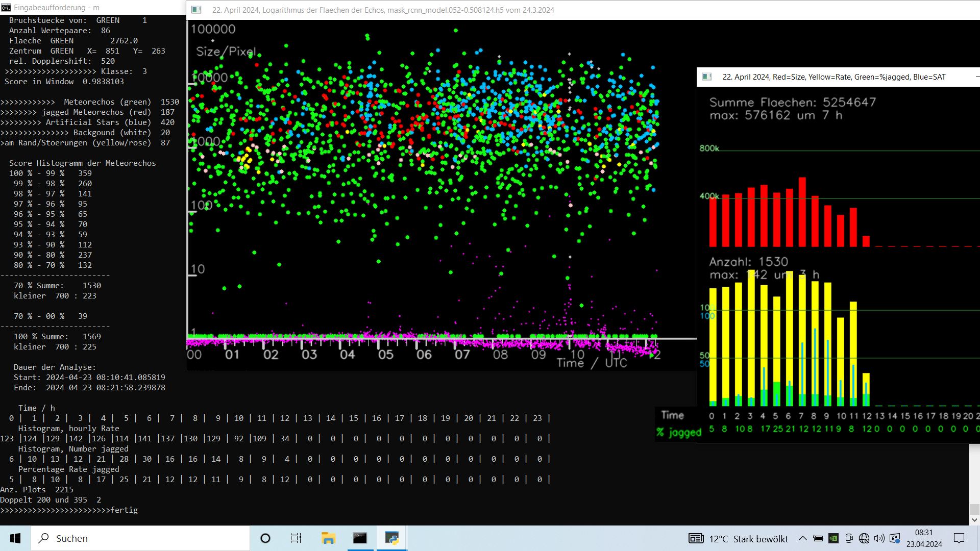The height and width of the screenshot is (551, 980).
Task: Open File Explorer from the taskbar
Action: (328, 538)
